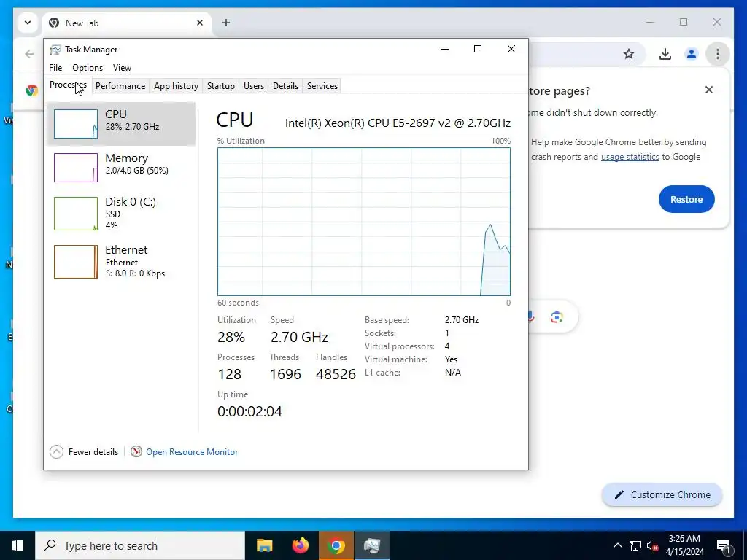Click the 28% utilization value
The image size is (747, 560).
[231, 337]
